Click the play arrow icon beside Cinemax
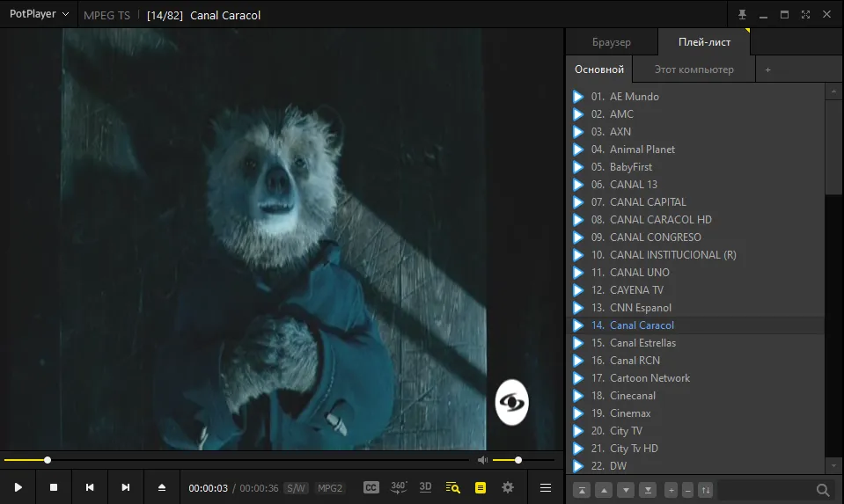This screenshot has height=504, width=844. [578, 413]
